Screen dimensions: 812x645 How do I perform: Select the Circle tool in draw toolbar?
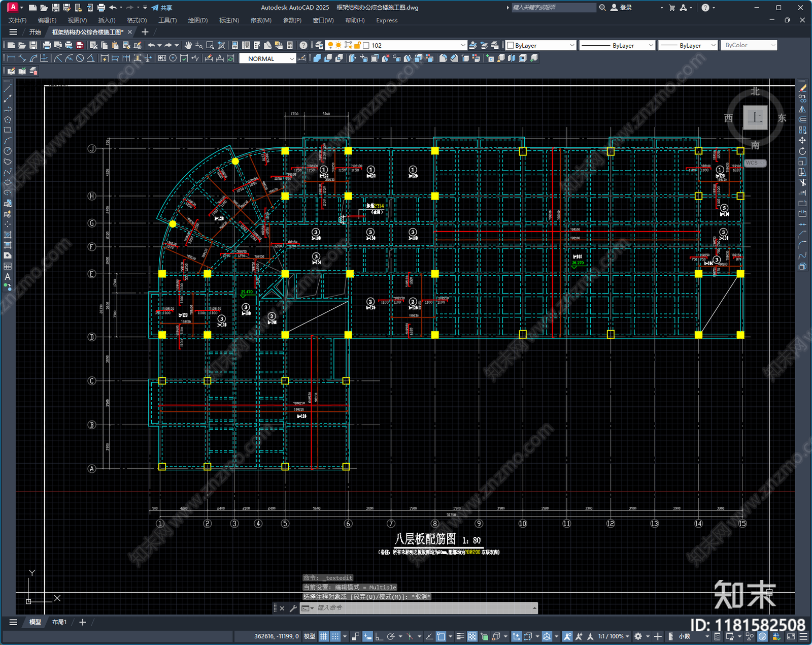tap(8, 151)
